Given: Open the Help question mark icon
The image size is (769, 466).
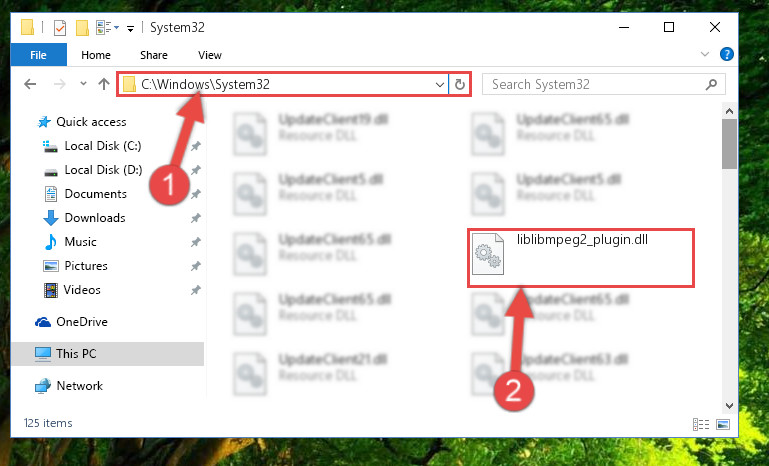Looking at the screenshot, I should click(x=726, y=54).
